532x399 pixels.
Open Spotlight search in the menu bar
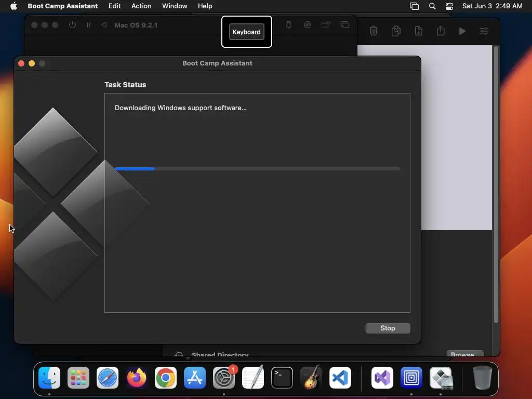tap(432, 6)
